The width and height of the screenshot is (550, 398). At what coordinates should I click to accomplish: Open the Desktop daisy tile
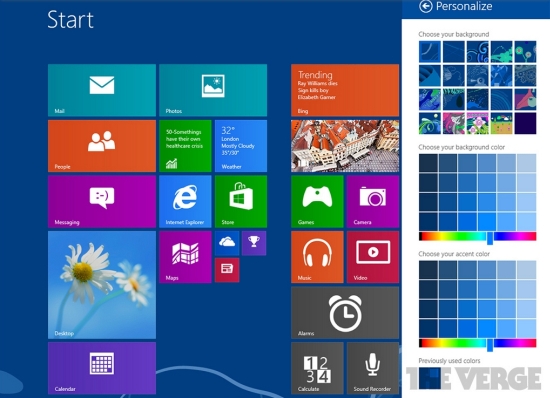tap(102, 285)
